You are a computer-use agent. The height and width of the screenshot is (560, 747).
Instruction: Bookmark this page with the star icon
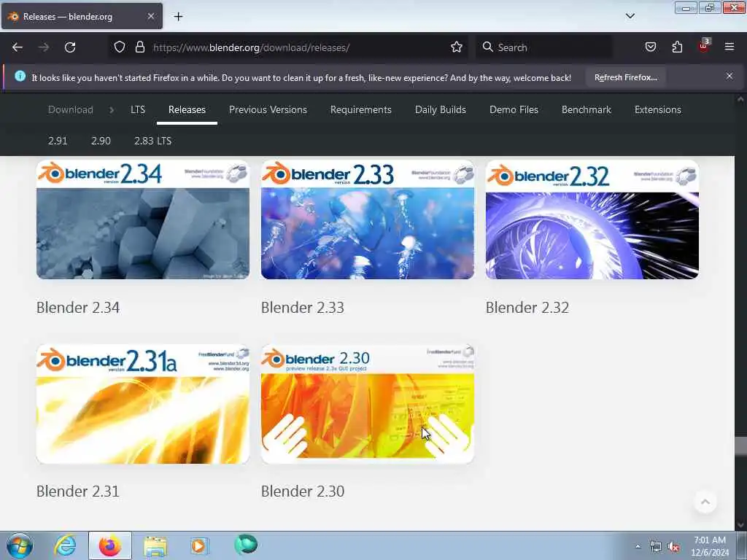457,47
